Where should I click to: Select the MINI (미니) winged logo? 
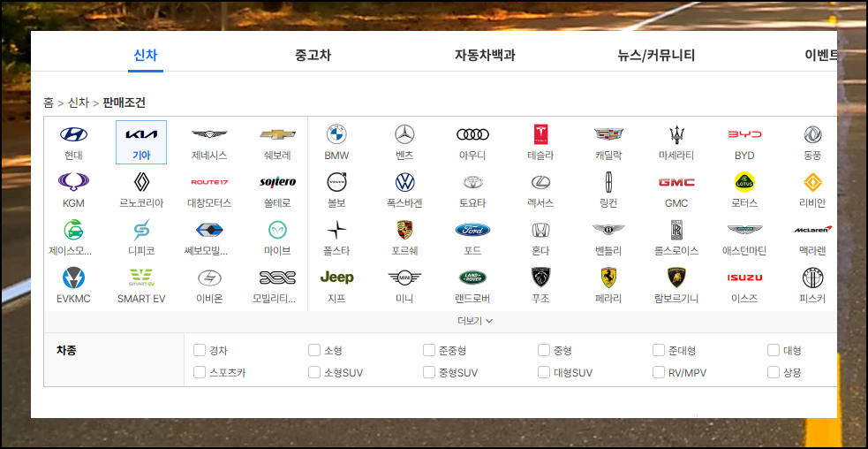click(x=404, y=278)
